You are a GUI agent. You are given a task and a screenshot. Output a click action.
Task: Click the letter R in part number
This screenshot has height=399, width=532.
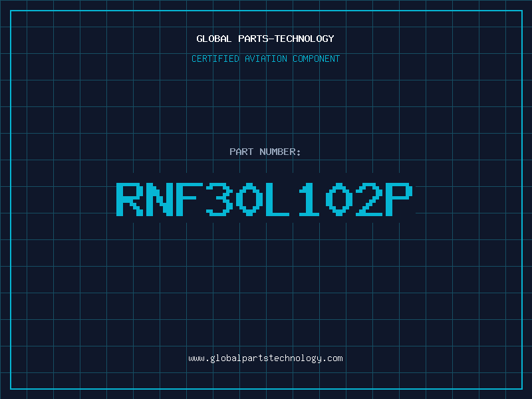130,198
